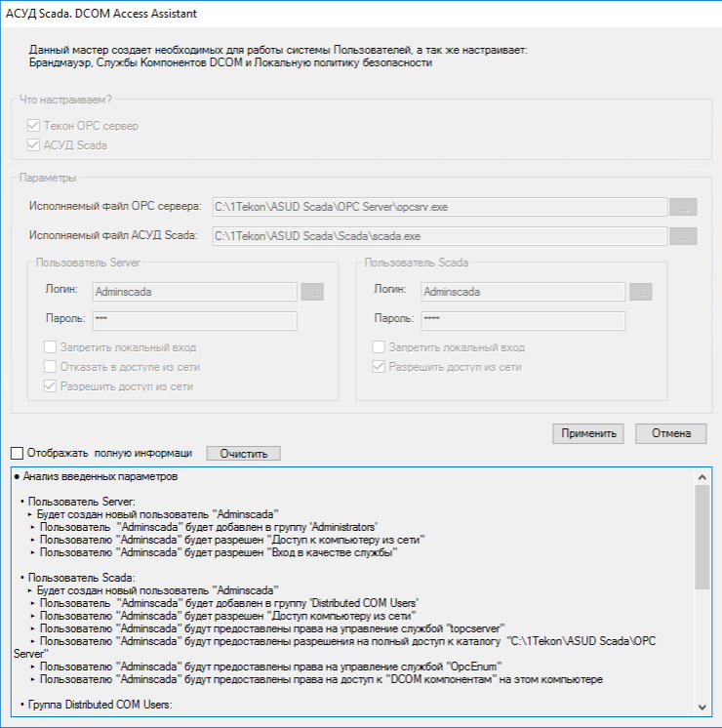
Task: Click the Scada user login field
Action: pos(523,291)
